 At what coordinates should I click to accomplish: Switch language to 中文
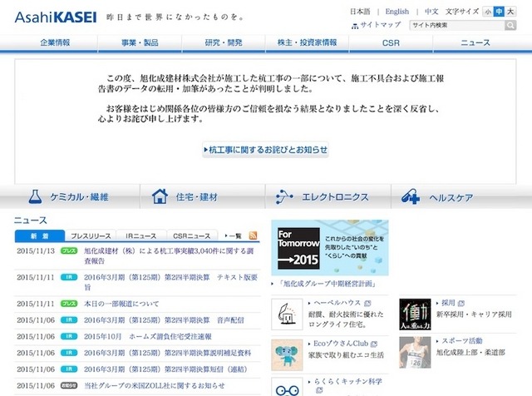(x=431, y=12)
